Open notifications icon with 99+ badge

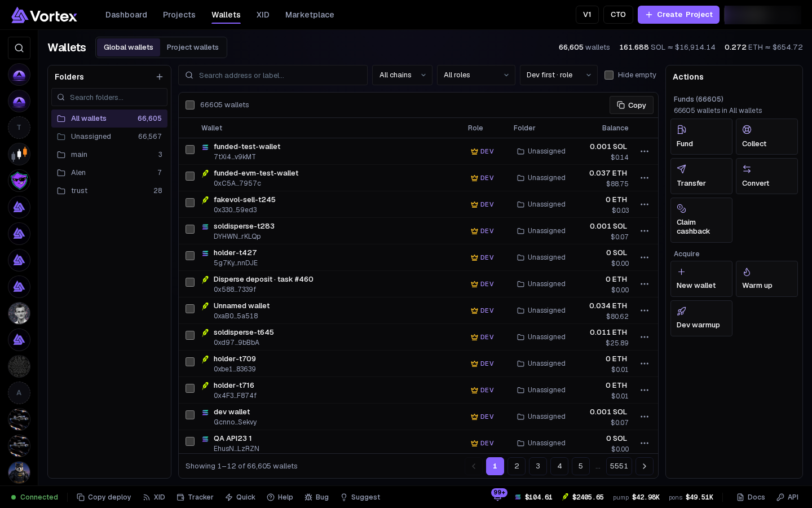(x=497, y=497)
